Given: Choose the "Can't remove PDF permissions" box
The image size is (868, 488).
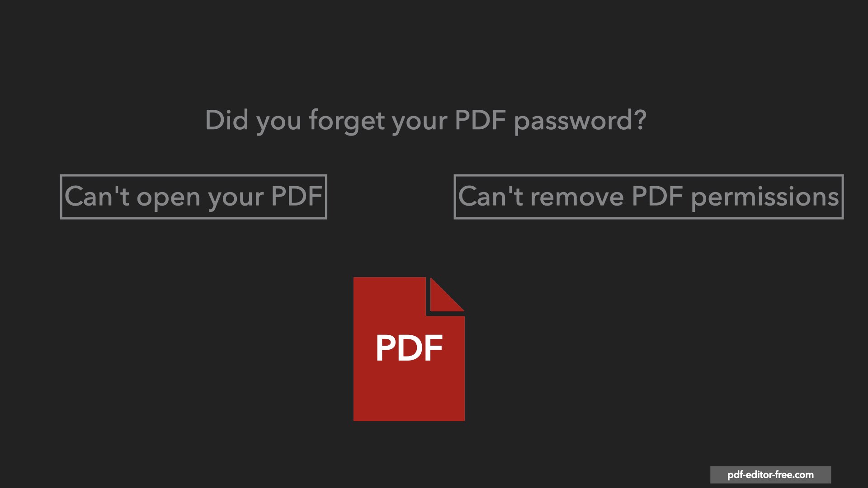Looking at the screenshot, I should pos(648,197).
